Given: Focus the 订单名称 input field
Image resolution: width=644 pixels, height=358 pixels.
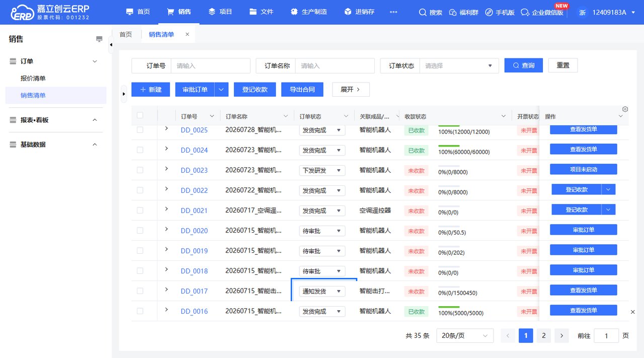Looking at the screenshot, I should 335,66.
